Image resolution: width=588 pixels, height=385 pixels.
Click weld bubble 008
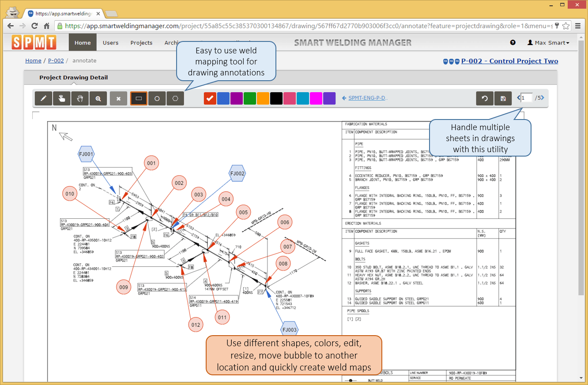pos(283,264)
